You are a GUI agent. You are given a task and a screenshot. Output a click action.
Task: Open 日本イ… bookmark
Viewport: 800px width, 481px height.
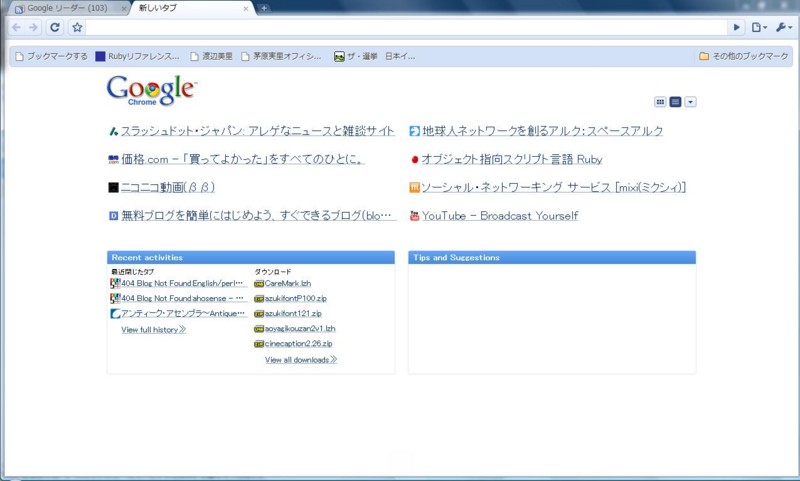[x=400, y=56]
